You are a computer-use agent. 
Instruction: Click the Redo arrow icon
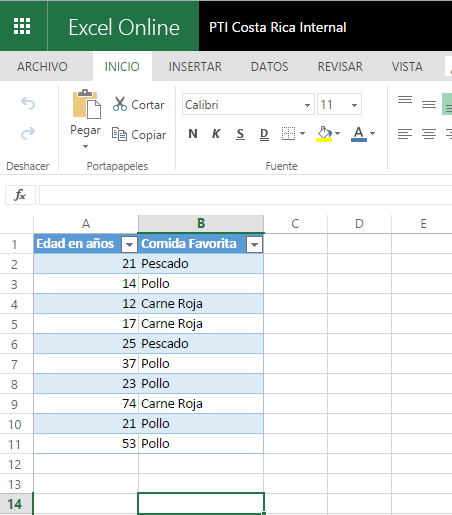pos(28,133)
